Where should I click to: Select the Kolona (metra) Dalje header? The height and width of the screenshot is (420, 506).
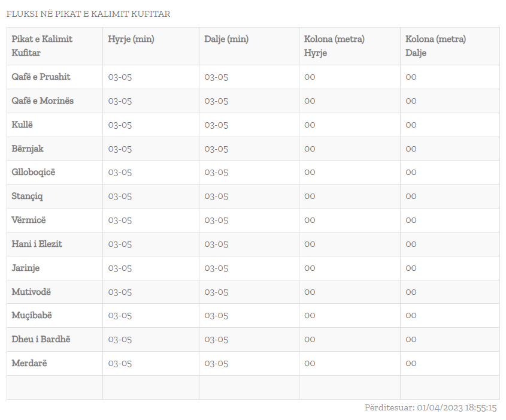tap(436, 46)
